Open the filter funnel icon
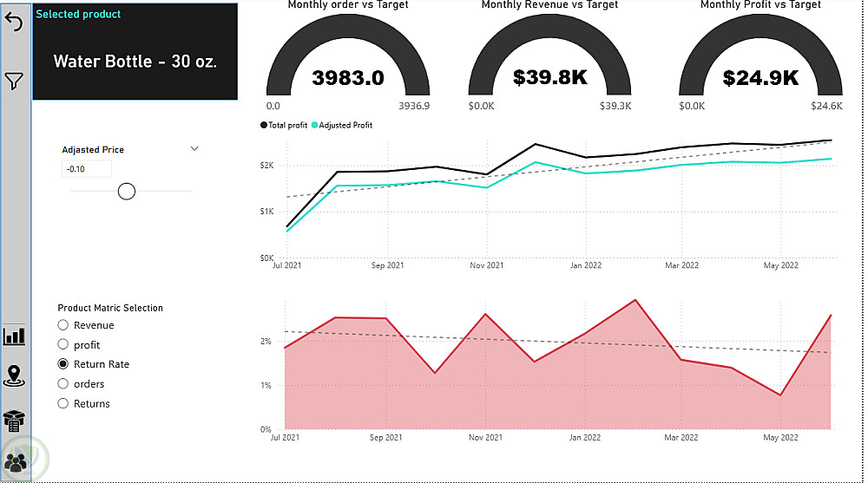The height and width of the screenshot is (483, 868). pos(14,81)
